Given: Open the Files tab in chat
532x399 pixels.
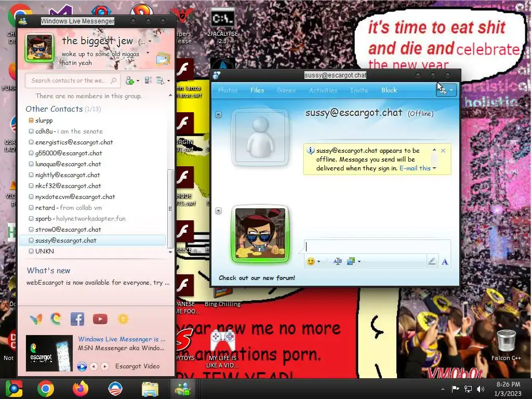Looking at the screenshot, I should tap(257, 90).
